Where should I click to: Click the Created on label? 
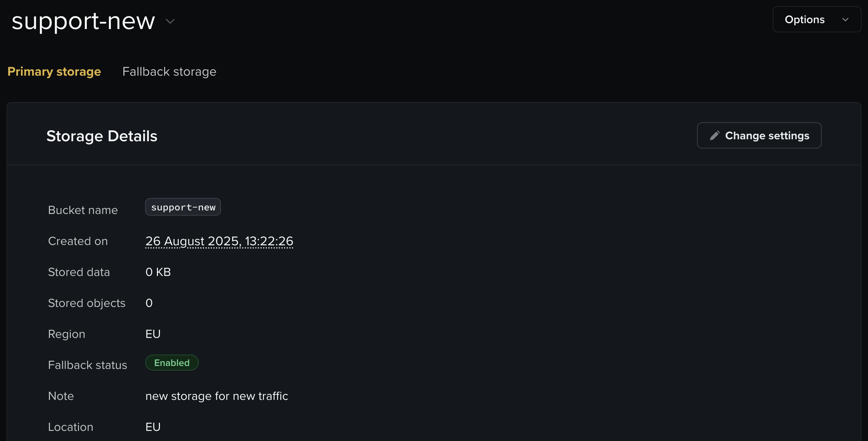(x=78, y=241)
